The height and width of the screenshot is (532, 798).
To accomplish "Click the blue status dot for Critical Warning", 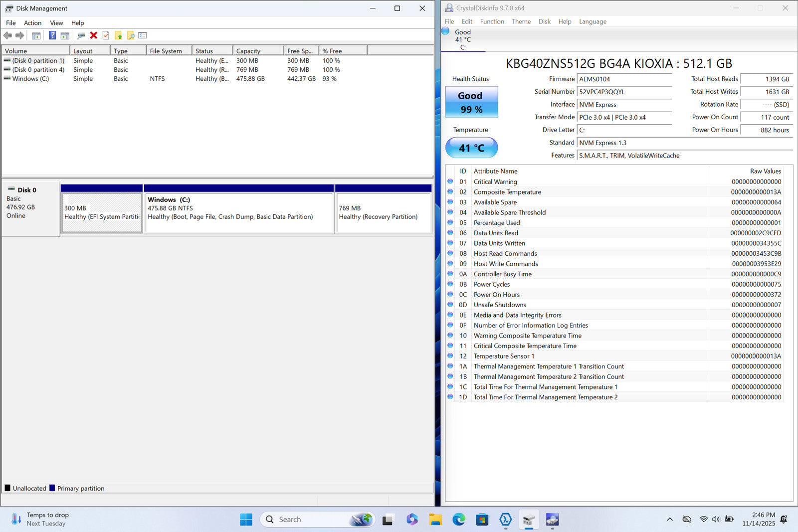I will 450,181.
